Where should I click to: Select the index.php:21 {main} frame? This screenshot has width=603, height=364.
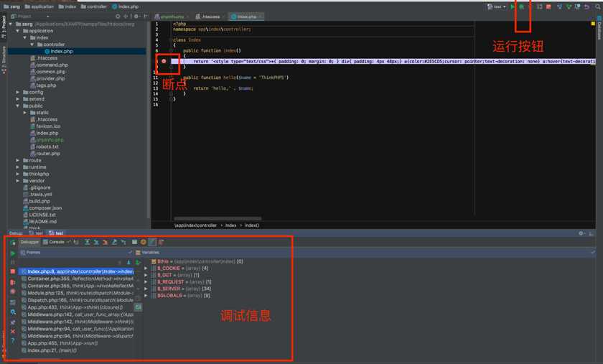(x=78, y=350)
